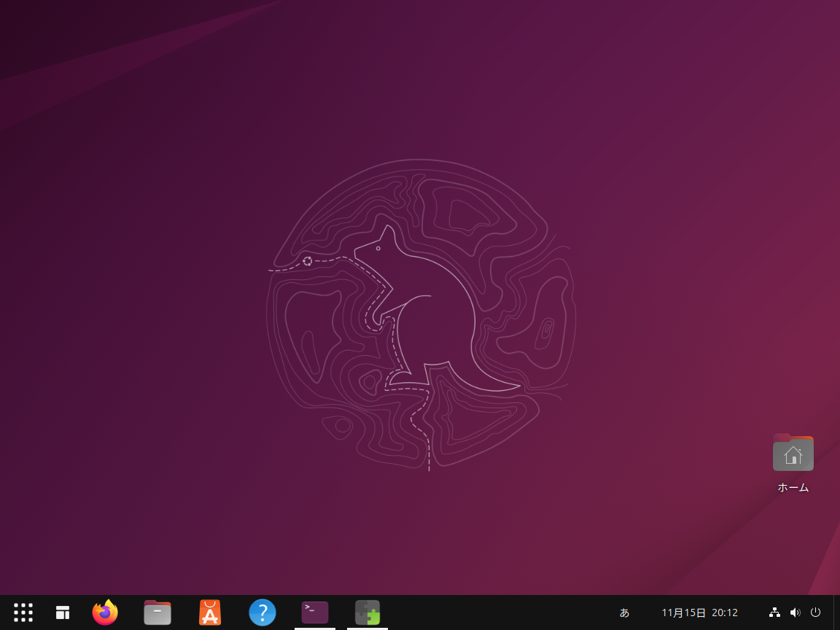
Task: Click the kangaroo artwork on the wallpaper
Action: (423, 314)
